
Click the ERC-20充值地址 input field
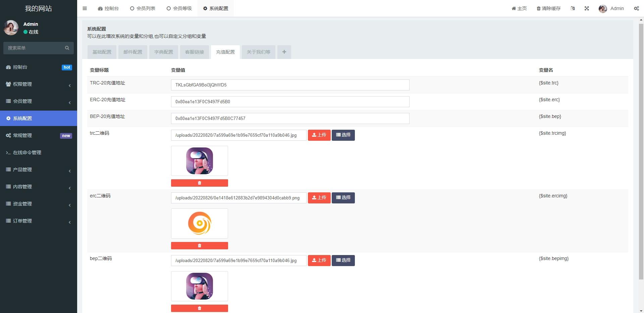pyautogui.click(x=290, y=102)
